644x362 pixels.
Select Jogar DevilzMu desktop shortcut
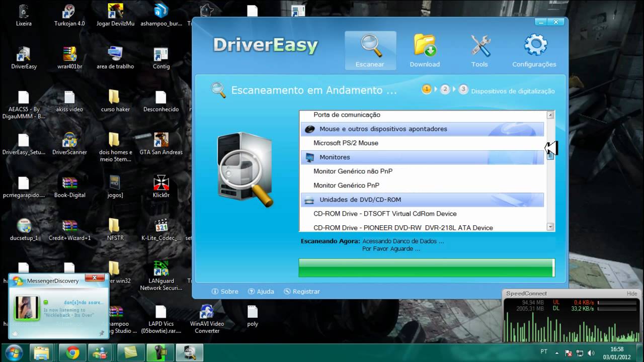click(116, 15)
